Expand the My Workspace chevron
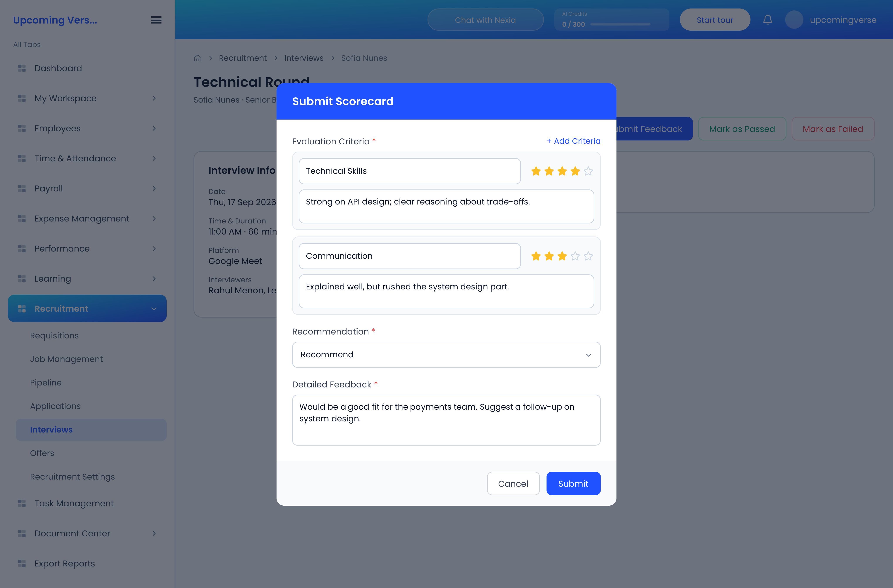The width and height of the screenshot is (893, 588). point(154,98)
